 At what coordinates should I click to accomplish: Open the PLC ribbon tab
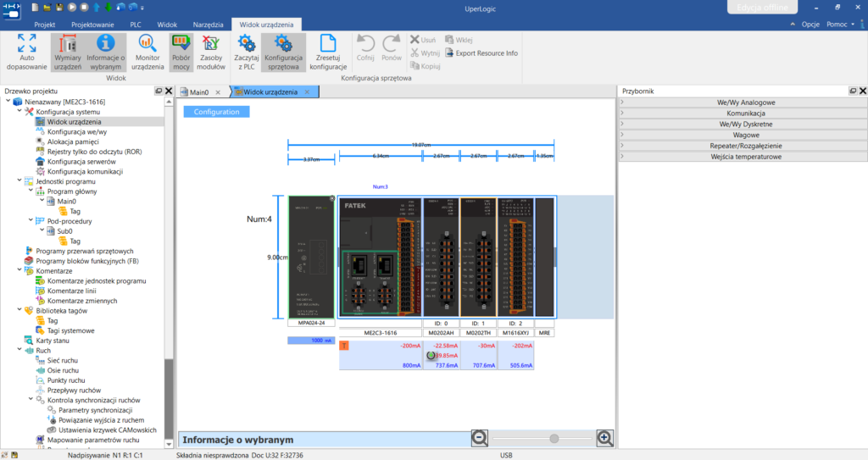[136, 25]
